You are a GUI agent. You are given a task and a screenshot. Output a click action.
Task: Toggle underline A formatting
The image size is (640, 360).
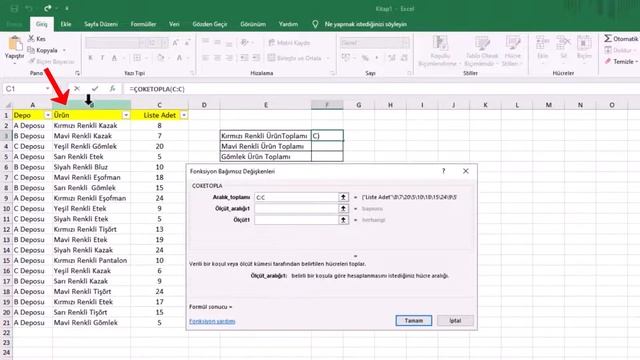[114, 58]
